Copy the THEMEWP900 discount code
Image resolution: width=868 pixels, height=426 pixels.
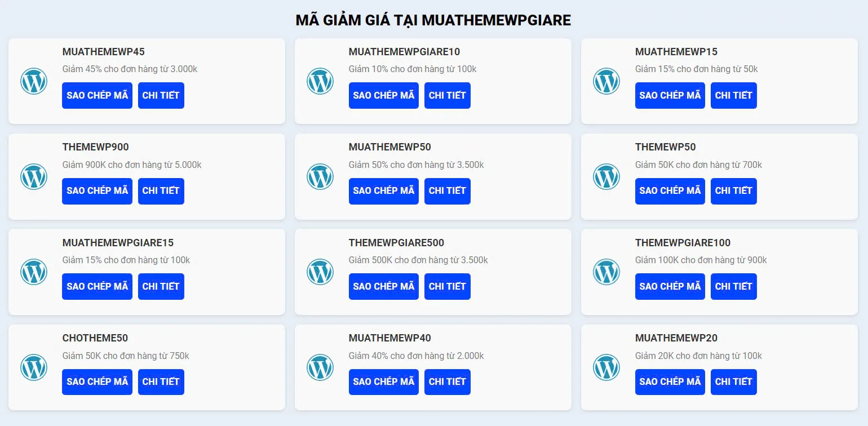coord(97,190)
